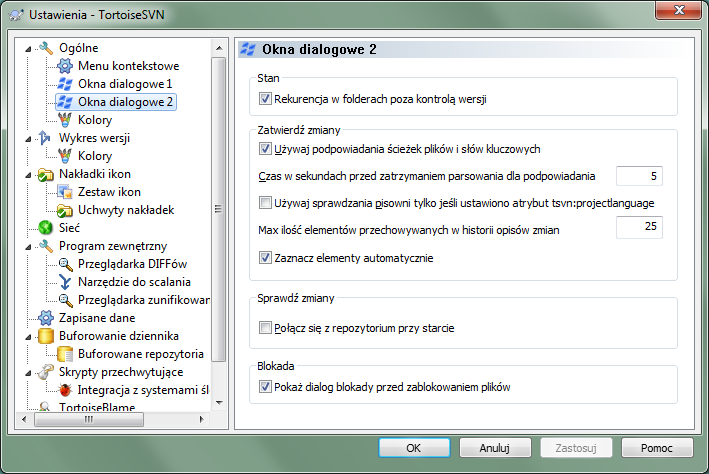Click the Okna dialogowe 1 window icon
The image size is (709, 474).
click(65, 84)
